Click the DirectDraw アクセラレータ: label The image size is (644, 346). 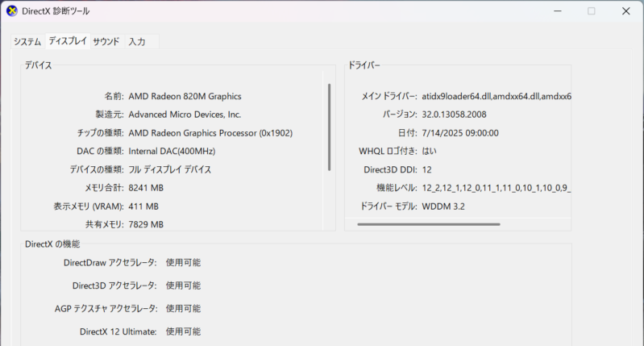110,263
